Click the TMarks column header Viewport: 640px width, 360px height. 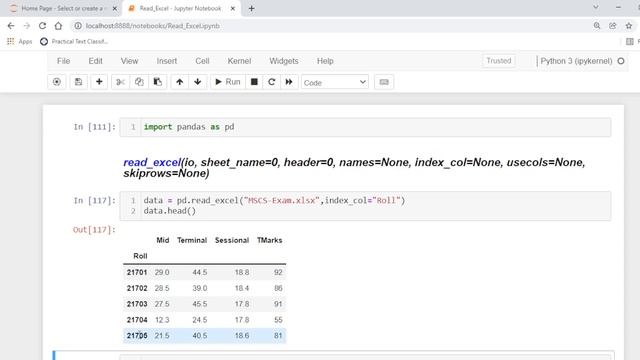269,240
